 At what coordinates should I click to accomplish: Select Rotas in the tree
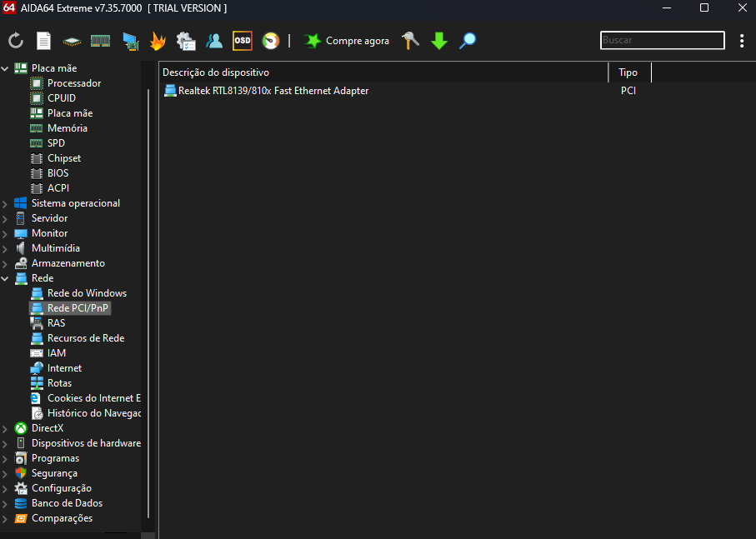click(59, 383)
